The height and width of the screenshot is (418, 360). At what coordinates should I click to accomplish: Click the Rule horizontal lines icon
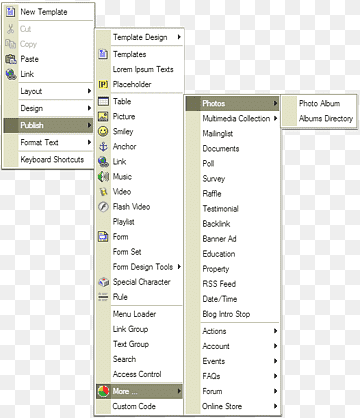[103, 297]
